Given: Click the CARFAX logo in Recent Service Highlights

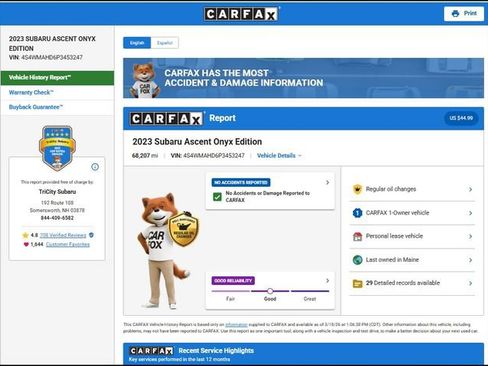Looking at the screenshot, I should coord(151,351).
